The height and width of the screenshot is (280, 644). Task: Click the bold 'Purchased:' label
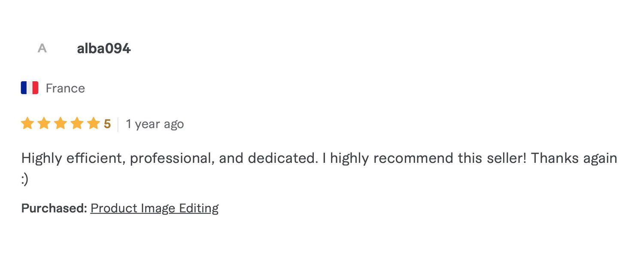coord(55,208)
